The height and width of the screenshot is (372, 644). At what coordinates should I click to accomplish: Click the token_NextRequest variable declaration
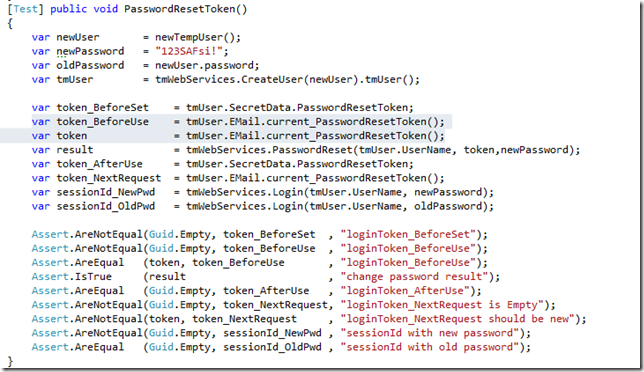pos(108,178)
